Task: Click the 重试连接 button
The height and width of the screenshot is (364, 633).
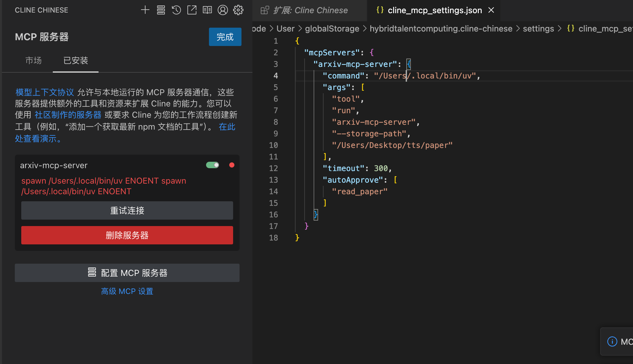Action: coord(127,211)
